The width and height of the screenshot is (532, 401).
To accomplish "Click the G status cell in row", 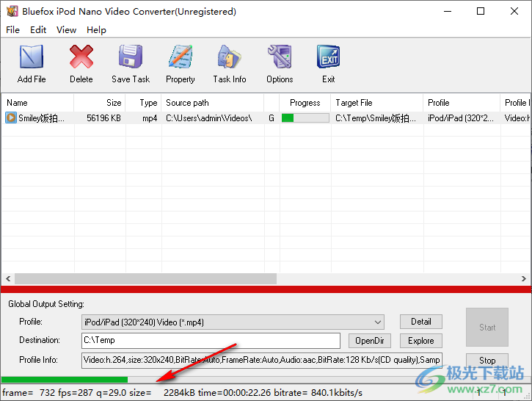I will pos(272,118).
